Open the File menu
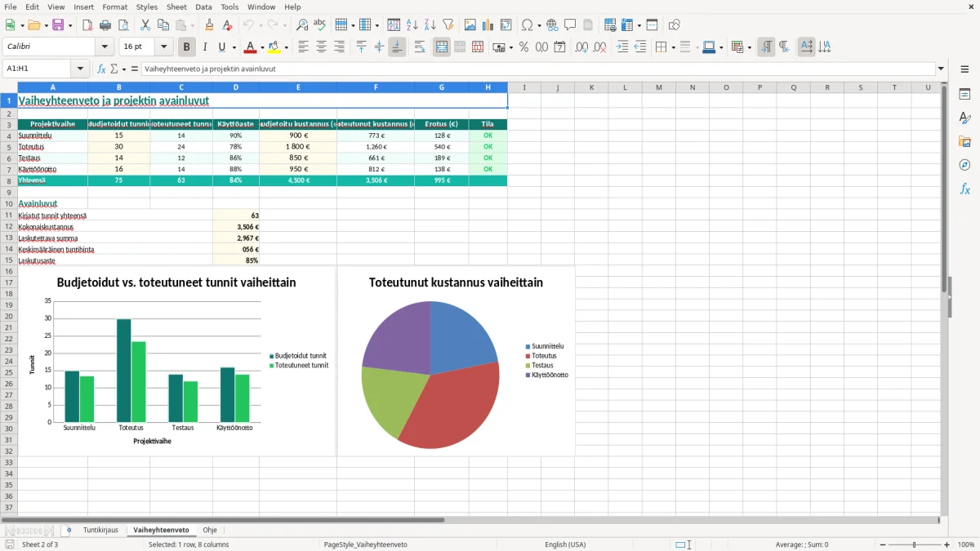980x551 pixels. coord(11,7)
